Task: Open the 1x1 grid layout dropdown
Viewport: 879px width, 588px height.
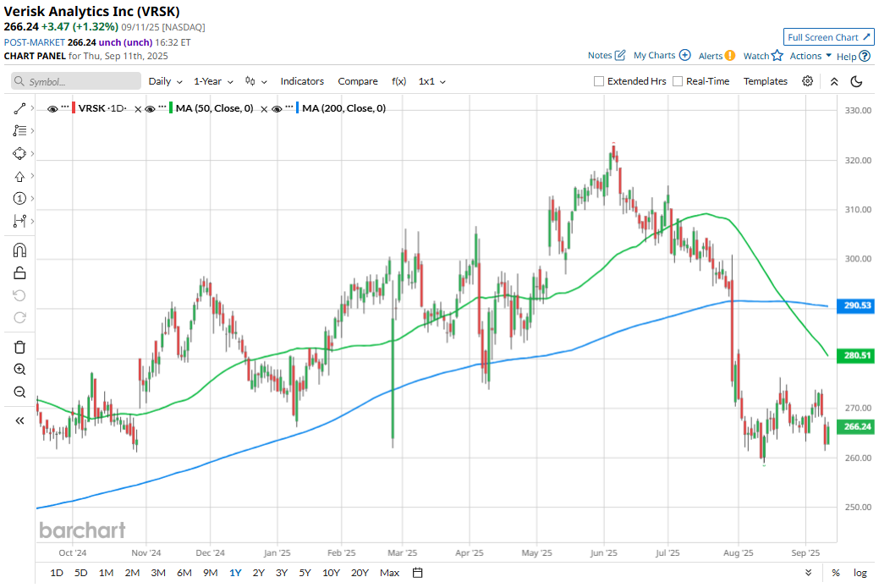Action: pos(431,81)
